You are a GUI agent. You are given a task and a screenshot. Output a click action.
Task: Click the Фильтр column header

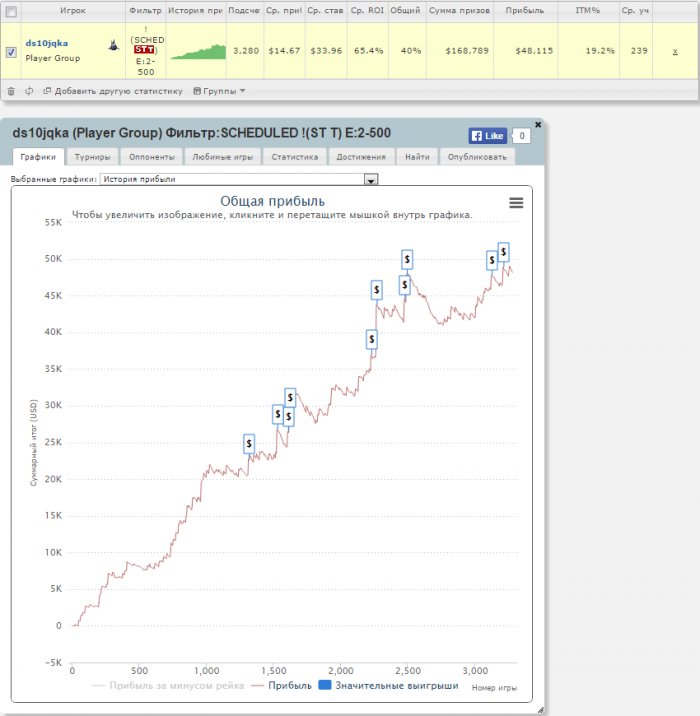pyautogui.click(x=146, y=11)
